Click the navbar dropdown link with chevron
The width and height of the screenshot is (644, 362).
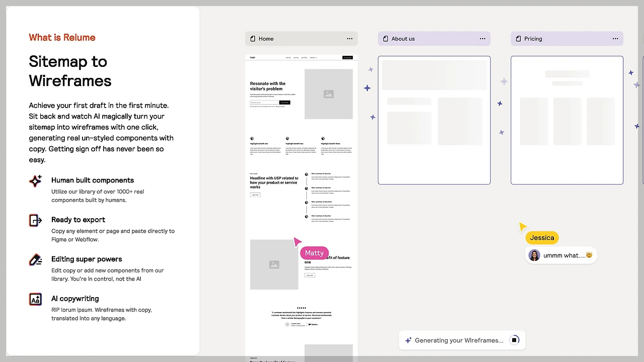coord(313,58)
